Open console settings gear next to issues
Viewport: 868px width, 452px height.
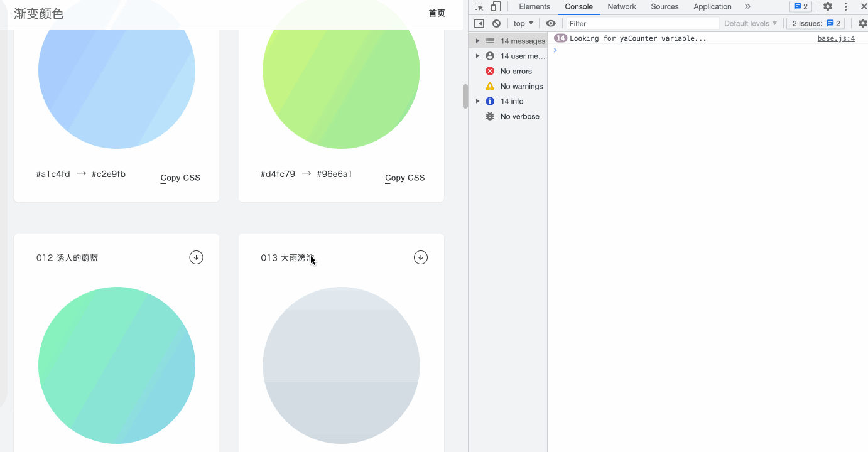click(x=863, y=23)
